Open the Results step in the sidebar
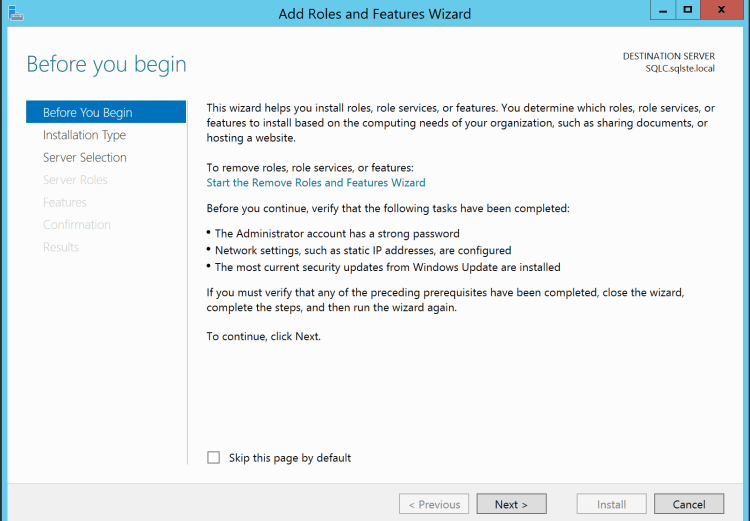Image resolution: width=750 pixels, height=521 pixels. (x=61, y=247)
